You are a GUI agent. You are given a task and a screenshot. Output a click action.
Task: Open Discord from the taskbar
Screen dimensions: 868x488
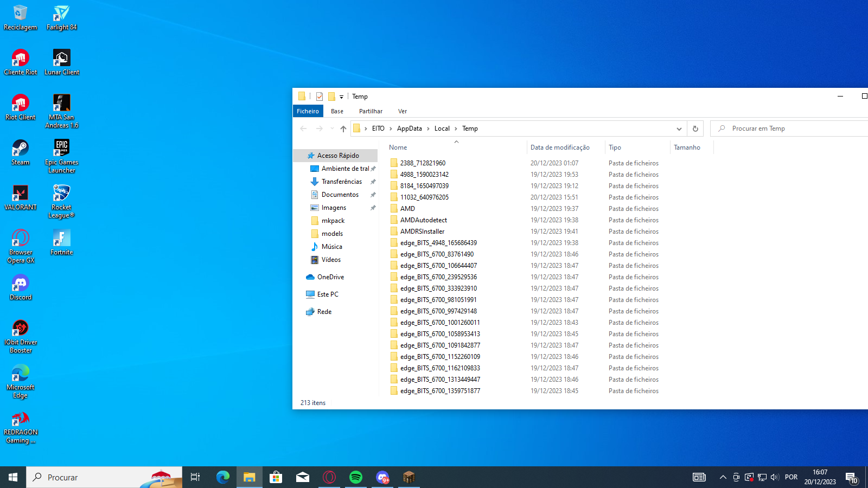pos(382,477)
